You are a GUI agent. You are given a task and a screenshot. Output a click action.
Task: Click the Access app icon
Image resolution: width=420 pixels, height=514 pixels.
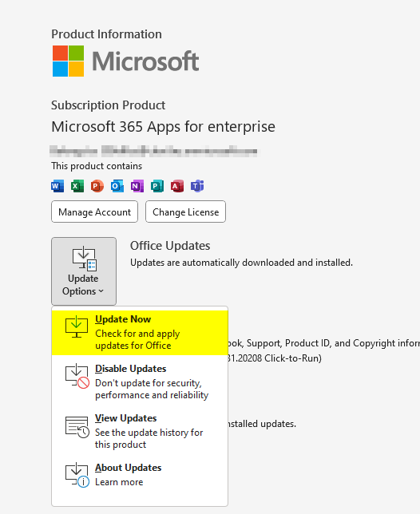click(x=177, y=186)
